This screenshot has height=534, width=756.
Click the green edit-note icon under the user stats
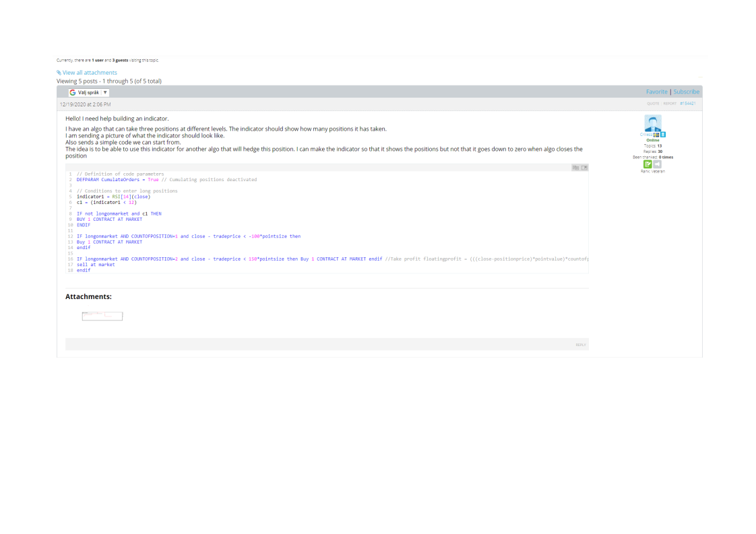click(x=648, y=164)
